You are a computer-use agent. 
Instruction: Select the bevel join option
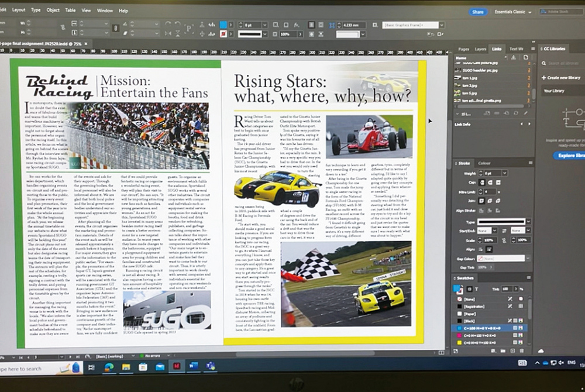click(x=498, y=201)
